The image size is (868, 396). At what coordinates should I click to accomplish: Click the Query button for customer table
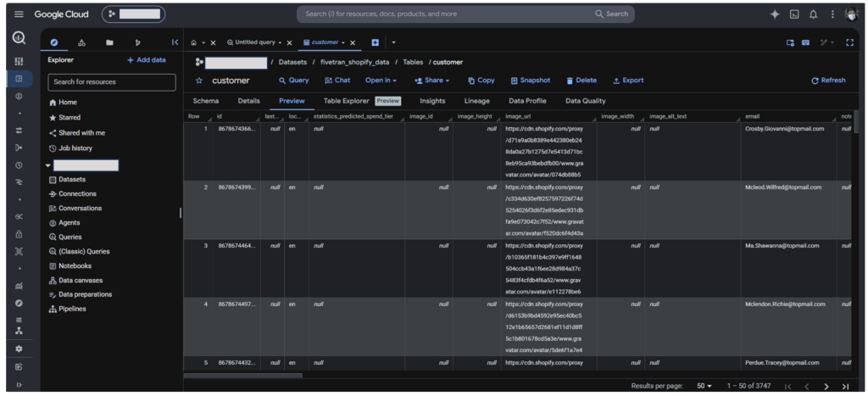coord(294,81)
